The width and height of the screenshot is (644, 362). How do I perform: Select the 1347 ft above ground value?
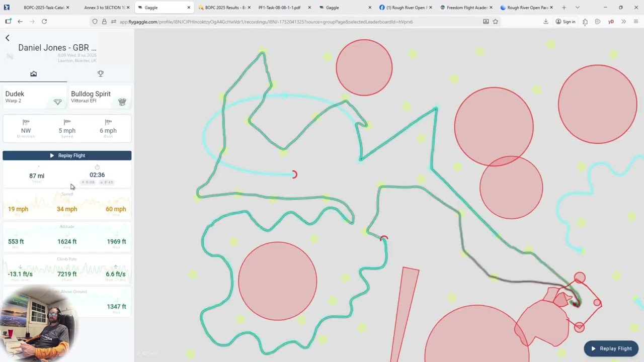point(116,307)
